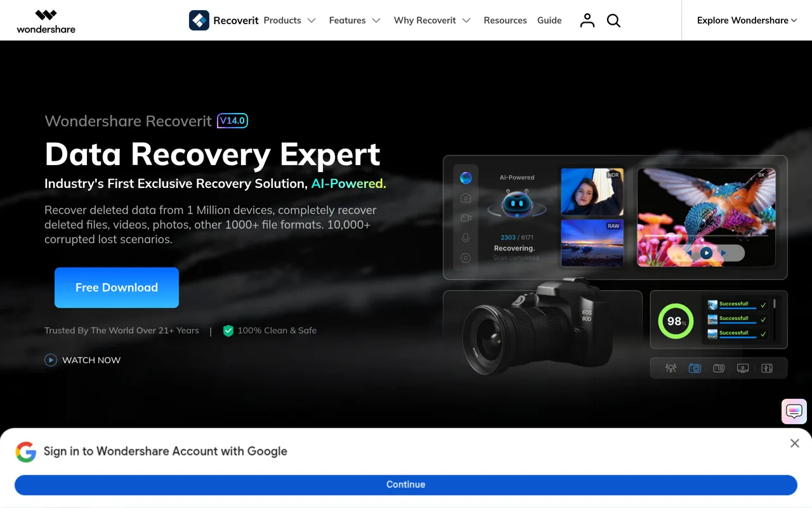Click 'Sign in to Wondershare Account with Google' text

coord(166,451)
